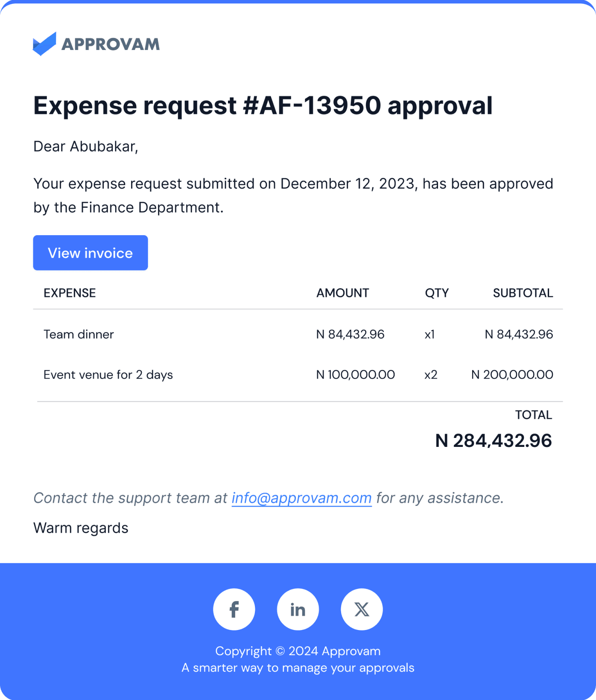Select the Expense request #AF-13950 heading
Screen dimensions: 596x700
coord(263,106)
